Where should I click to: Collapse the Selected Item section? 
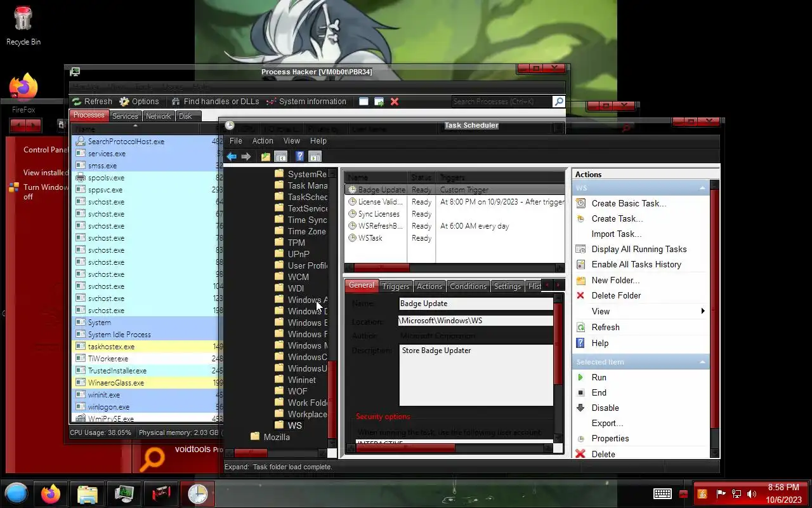click(702, 363)
